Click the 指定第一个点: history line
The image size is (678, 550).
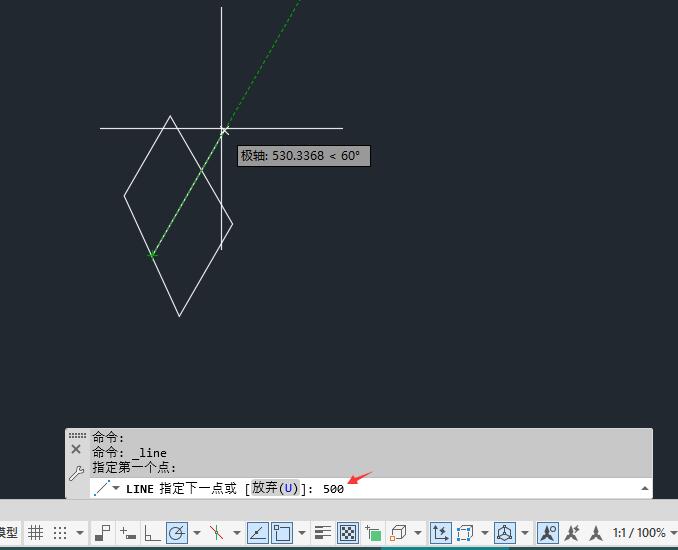(x=134, y=467)
